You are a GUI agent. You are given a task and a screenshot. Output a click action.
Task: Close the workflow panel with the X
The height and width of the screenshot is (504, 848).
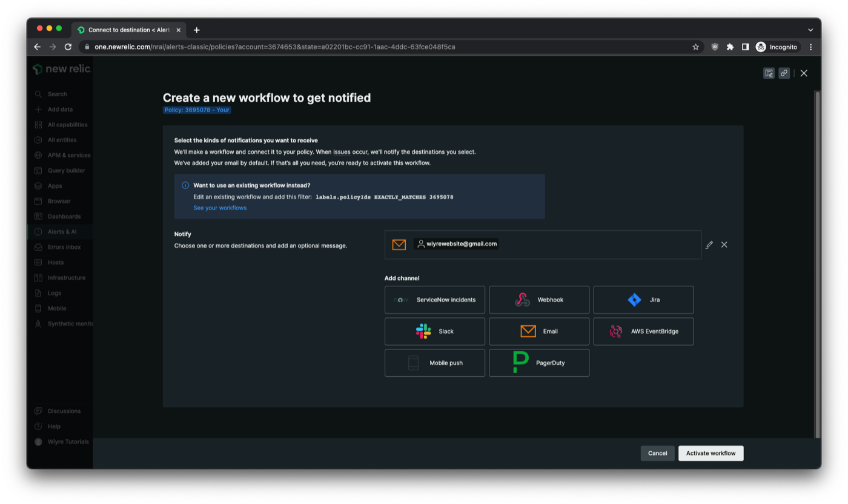[804, 73]
